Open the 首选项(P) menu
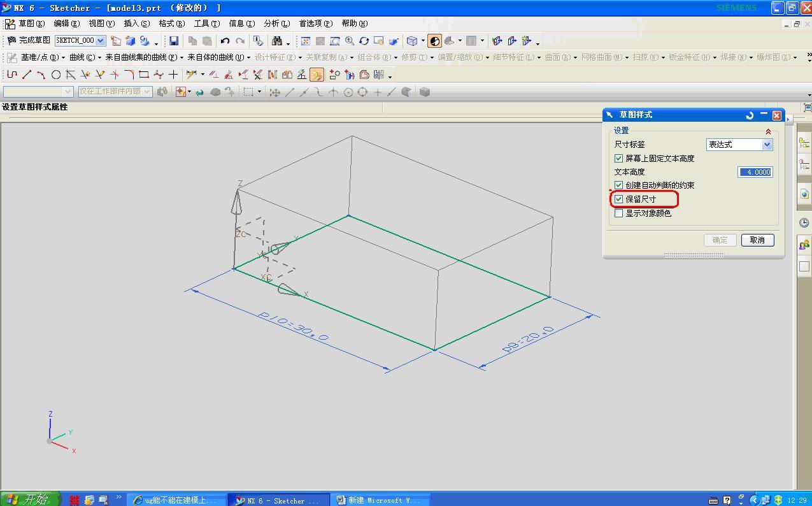 click(x=316, y=24)
